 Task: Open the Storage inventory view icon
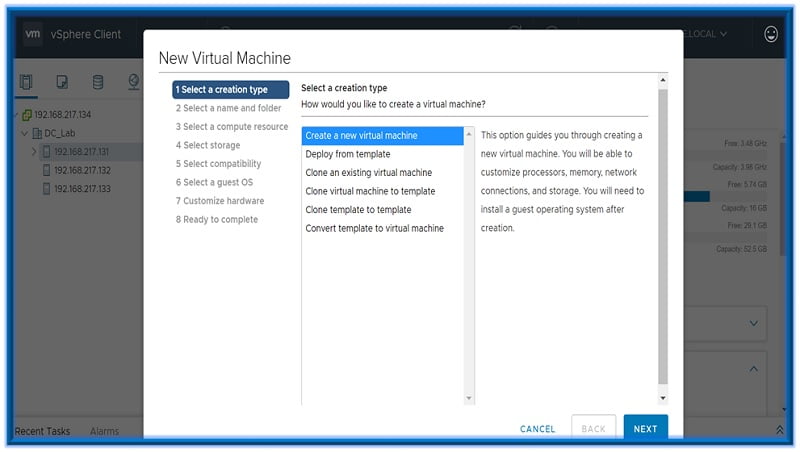click(97, 82)
